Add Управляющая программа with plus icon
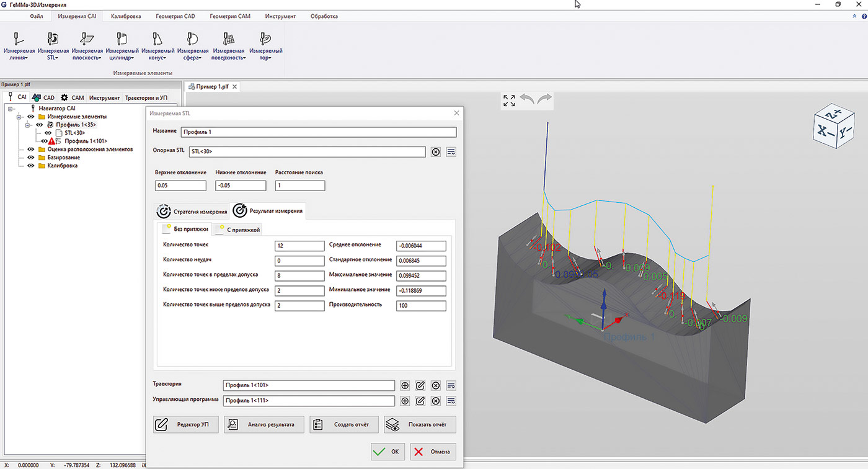 [405, 401]
